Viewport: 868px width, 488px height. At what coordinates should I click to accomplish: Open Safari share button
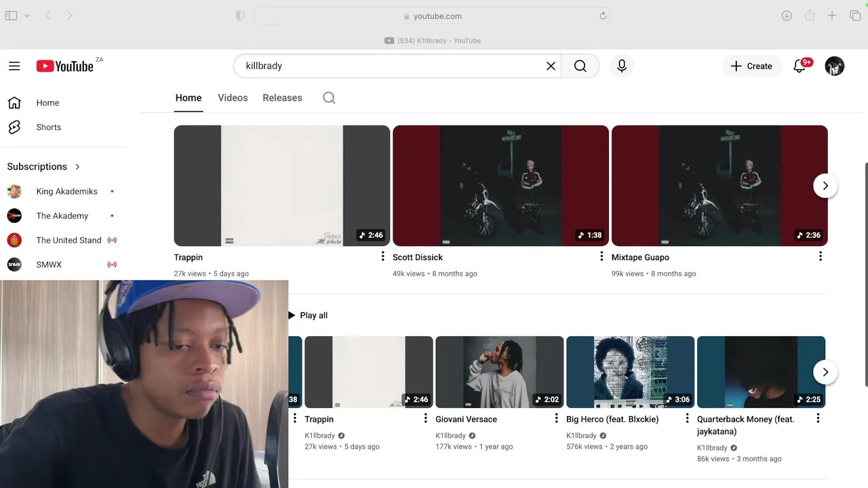pos(810,16)
